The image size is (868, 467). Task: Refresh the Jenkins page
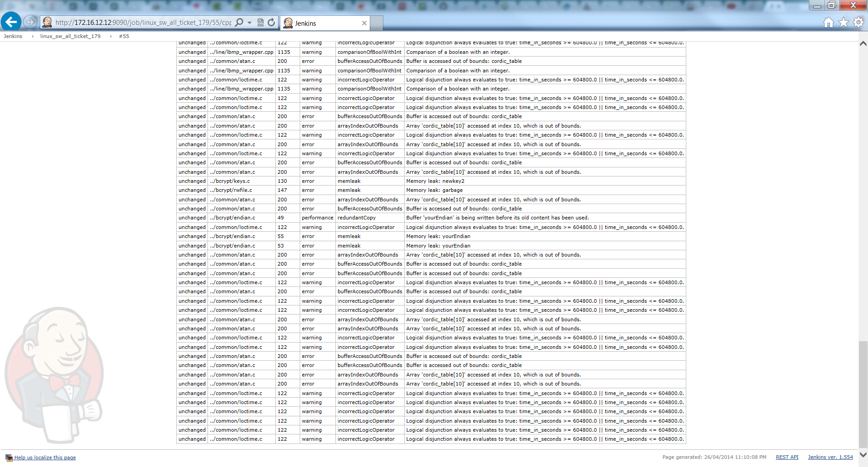(271, 23)
